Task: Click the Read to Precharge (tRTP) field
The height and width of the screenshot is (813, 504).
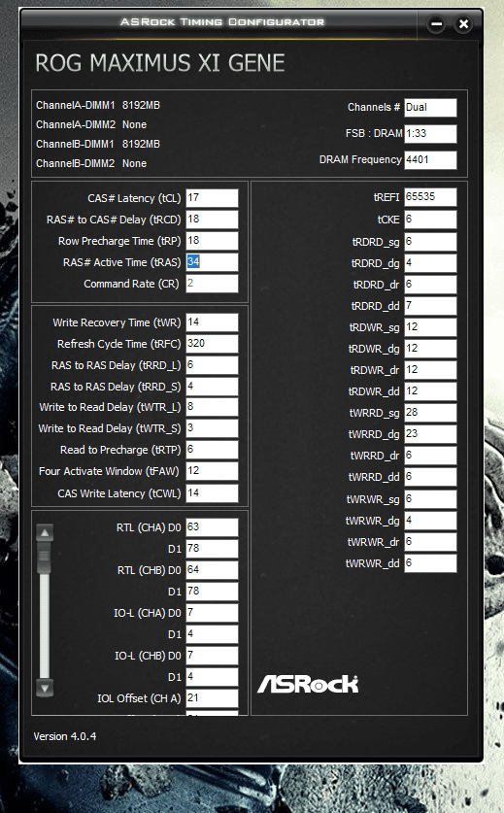Action: point(212,450)
